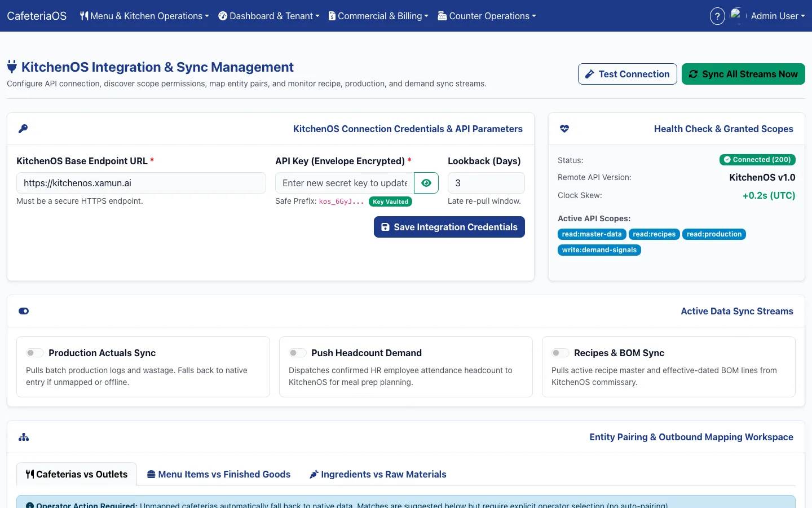Screen dimensions: 812x508
Task: Click the key icon in the credentials card header
Action: (x=23, y=129)
